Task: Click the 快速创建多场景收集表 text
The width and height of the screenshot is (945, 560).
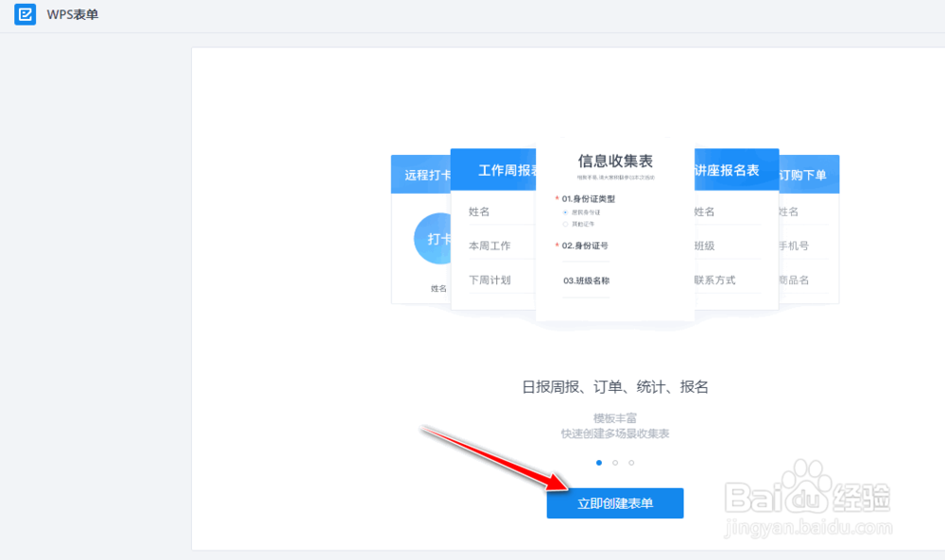Action: [x=615, y=433]
